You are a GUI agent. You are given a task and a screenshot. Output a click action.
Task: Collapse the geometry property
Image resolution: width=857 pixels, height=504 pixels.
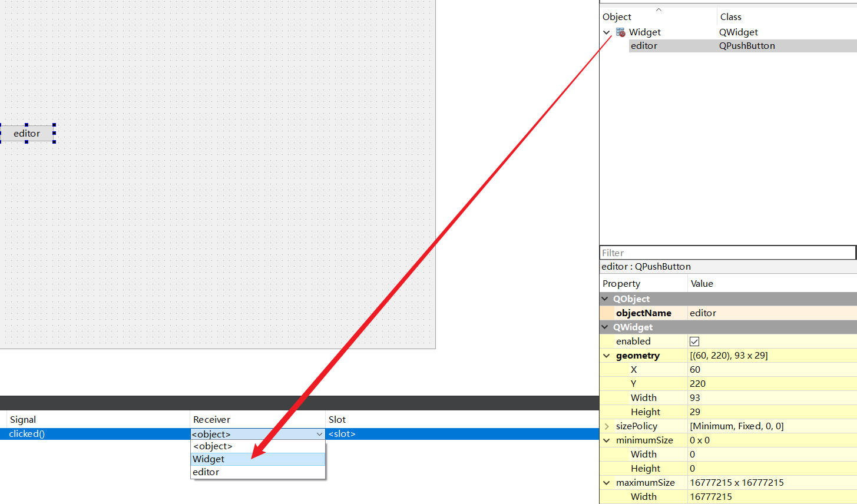607,356
